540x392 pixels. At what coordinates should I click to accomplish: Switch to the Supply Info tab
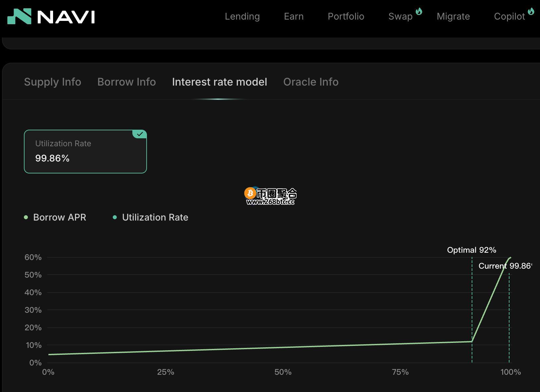pyautogui.click(x=52, y=82)
